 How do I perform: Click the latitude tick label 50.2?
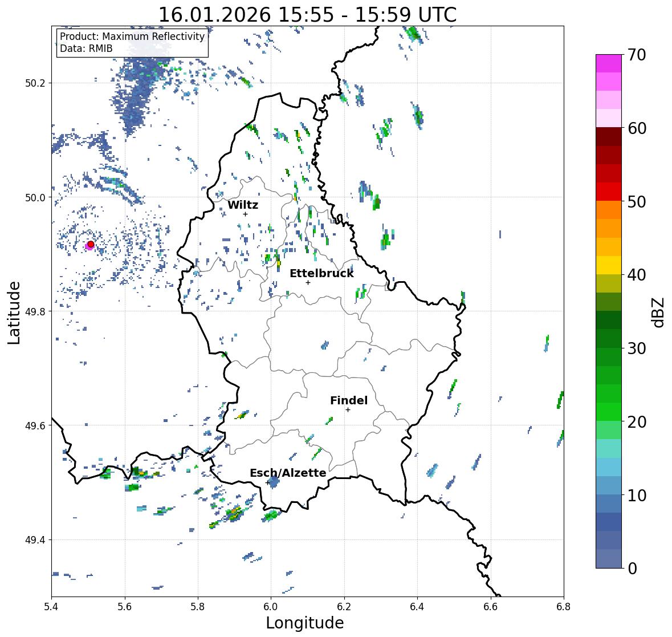click(x=35, y=83)
